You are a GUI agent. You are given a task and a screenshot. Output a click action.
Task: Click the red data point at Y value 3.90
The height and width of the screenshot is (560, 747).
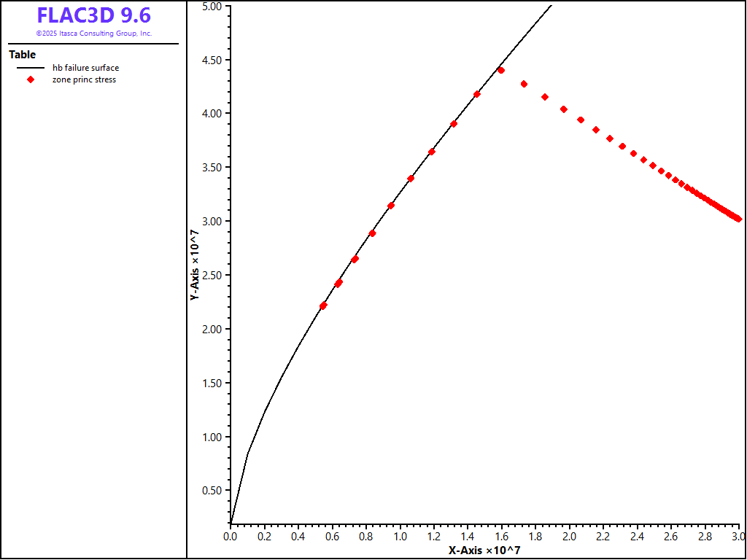point(454,124)
